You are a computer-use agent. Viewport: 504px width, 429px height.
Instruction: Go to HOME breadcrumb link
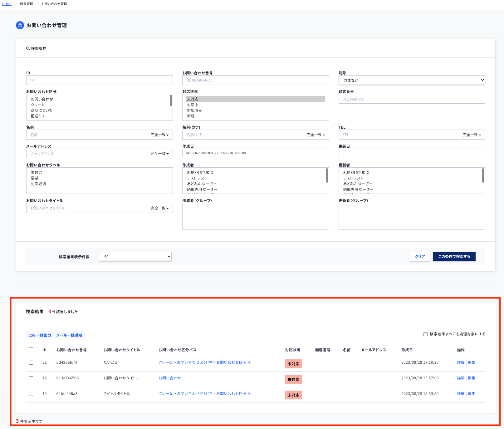[7, 4]
